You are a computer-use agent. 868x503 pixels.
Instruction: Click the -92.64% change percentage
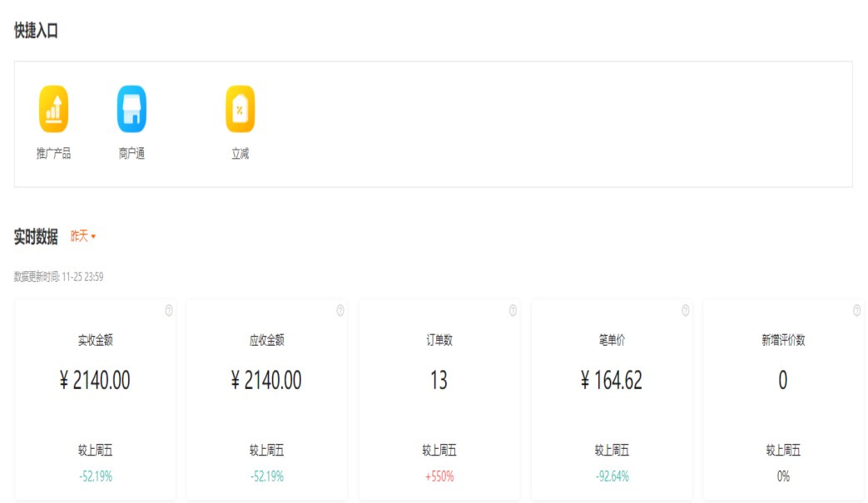click(x=611, y=476)
